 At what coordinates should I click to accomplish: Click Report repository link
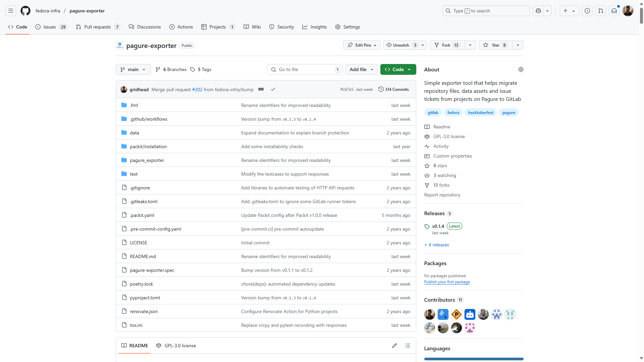pos(442,195)
